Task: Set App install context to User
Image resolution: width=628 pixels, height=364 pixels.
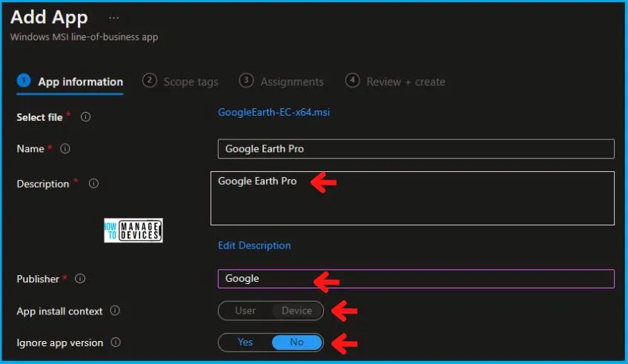Action: (x=245, y=311)
